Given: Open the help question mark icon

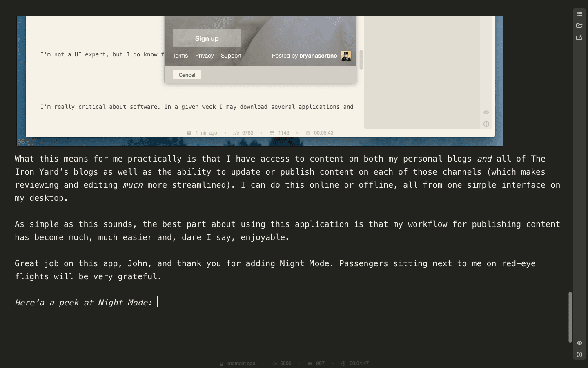Looking at the screenshot, I should click(x=579, y=355).
